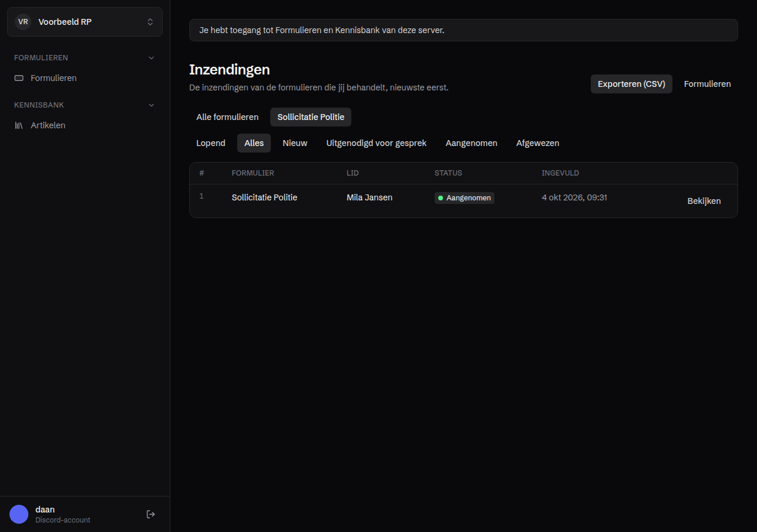
Task: Open Formulieren in the sidebar
Action: click(x=85, y=78)
